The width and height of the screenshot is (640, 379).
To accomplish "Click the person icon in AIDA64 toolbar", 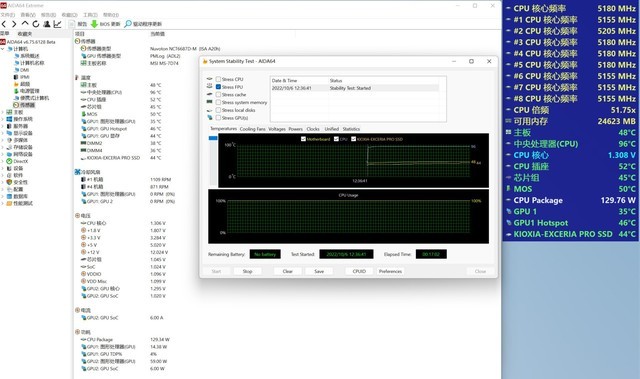I will [47, 24].
